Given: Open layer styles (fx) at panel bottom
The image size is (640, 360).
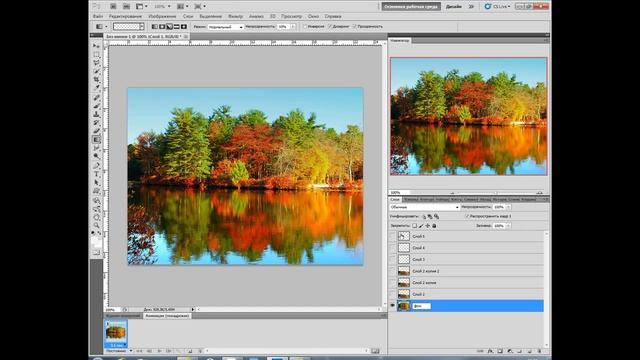Looking at the screenshot, I should [490, 351].
